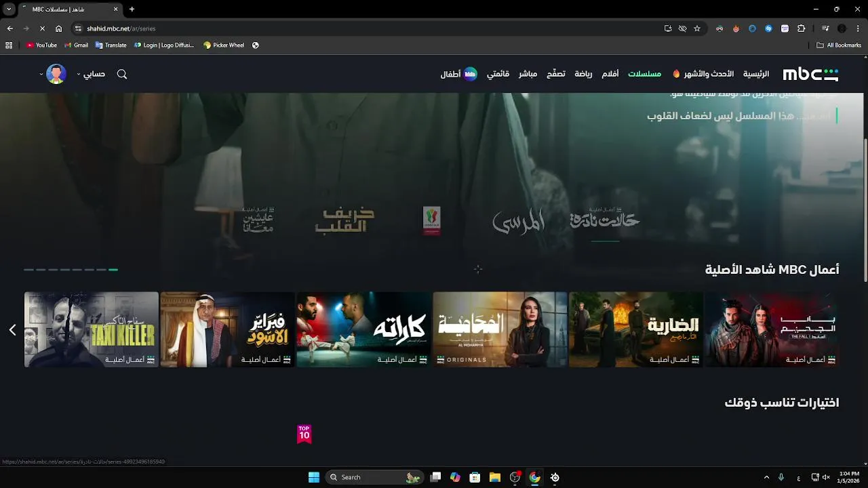The width and height of the screenshot is (868, 488).
Task: Select مسلسلات series menu item
Action: click(644, 74)
